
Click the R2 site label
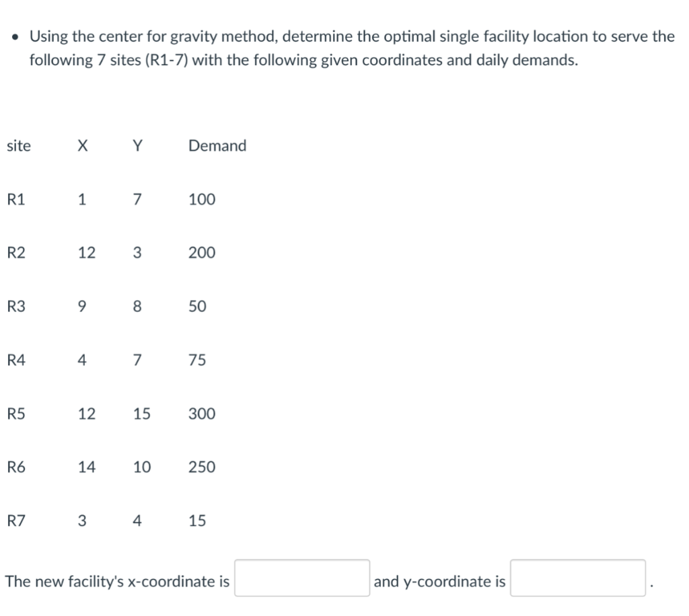tap(15, 253)
